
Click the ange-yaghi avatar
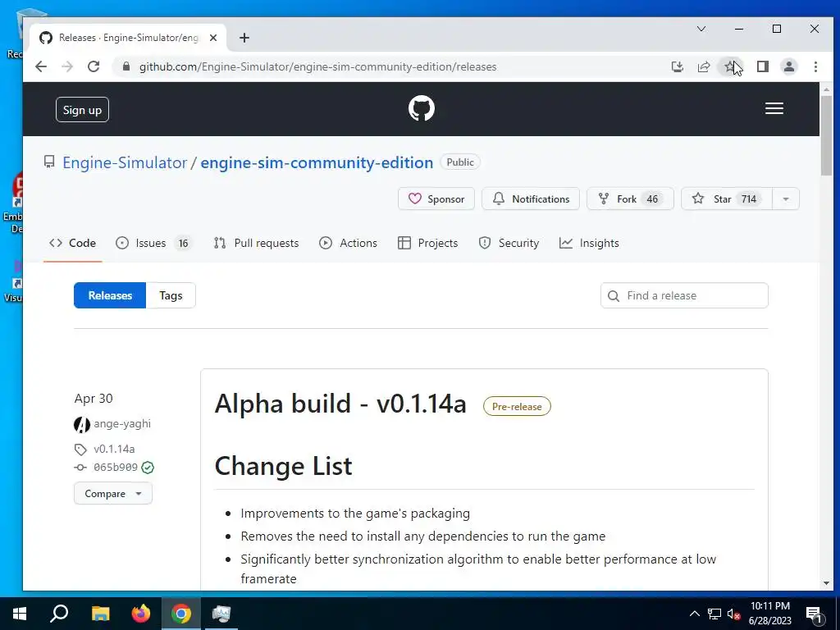click(x=81, y=424)
